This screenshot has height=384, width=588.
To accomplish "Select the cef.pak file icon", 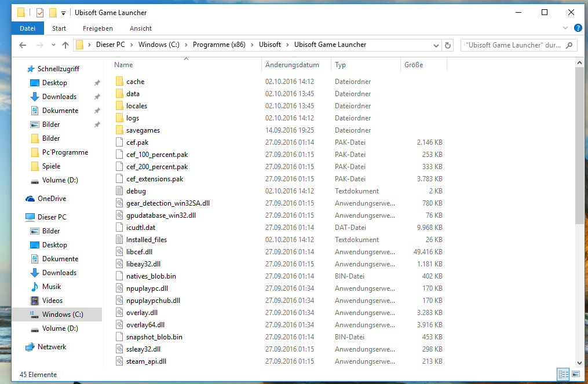I will (x=119, y=142).
